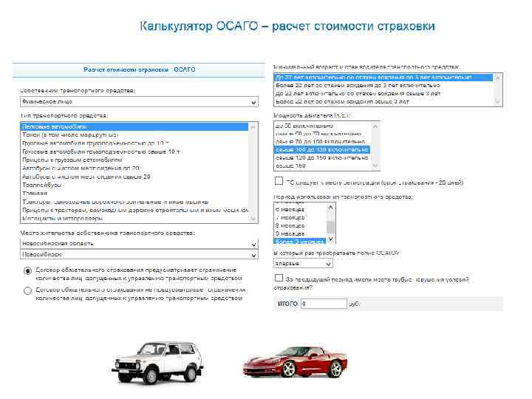Click engine power list scroll-up arrow
This screenshot has height=399, width=532.
[375, 126]
